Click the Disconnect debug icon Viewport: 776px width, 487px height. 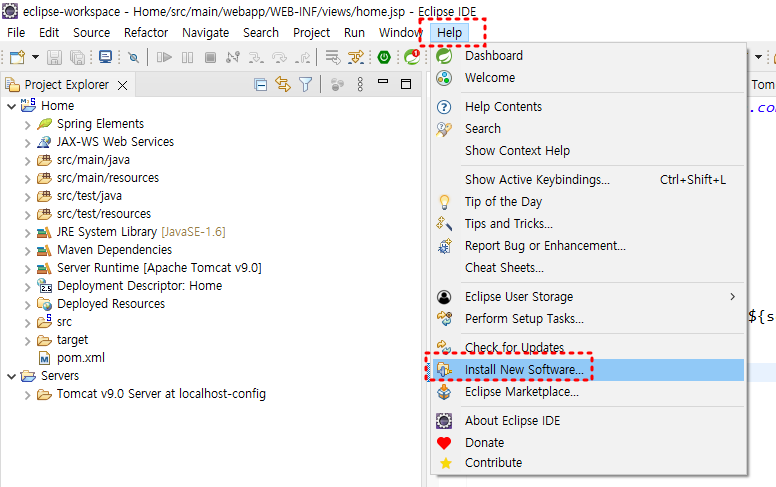point(233,57)
